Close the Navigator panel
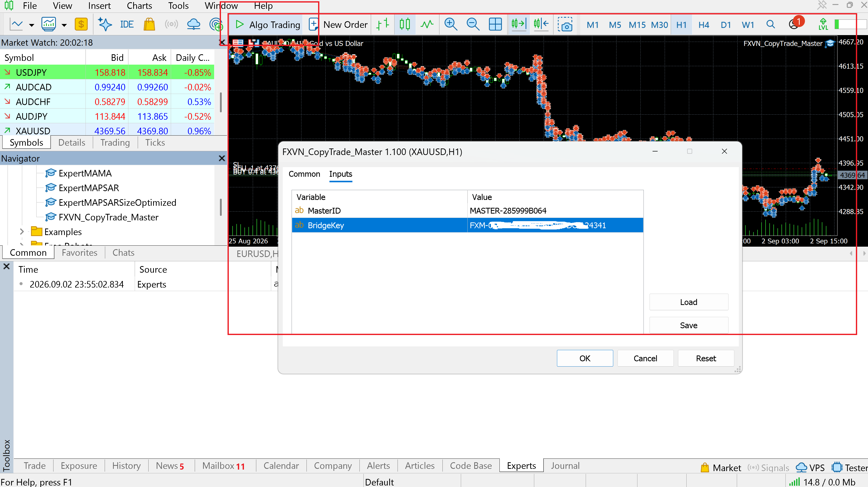Viewport: 868px width, 487px height. click(222, 158)
